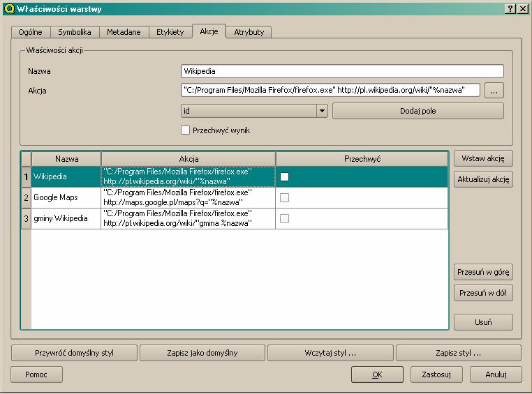Click the Akcja column header
This screenshot has height=394, width=532.
(189, 159)
